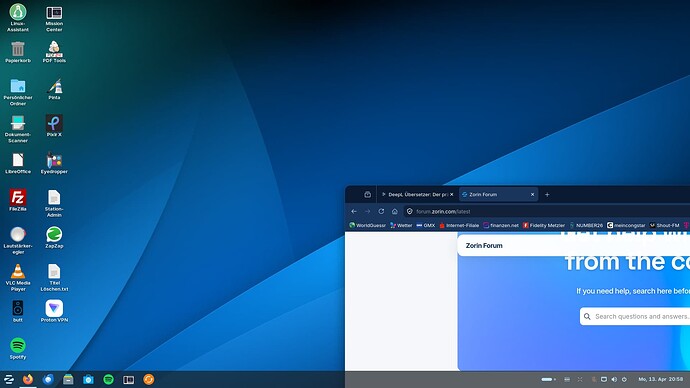The height and width of the screenshot is (388, 690).
Task: Open the Persönlicher Ordner folder
Action: [x=18, y=92]
